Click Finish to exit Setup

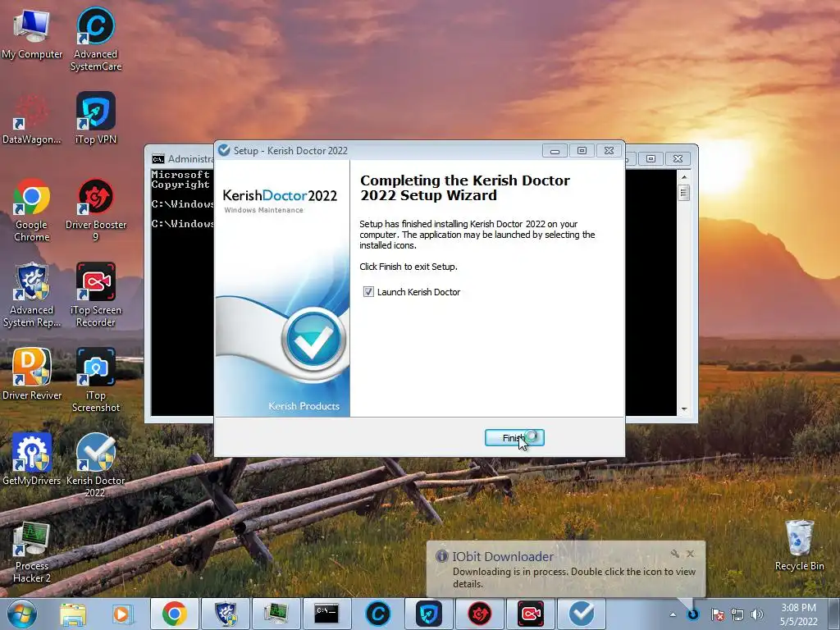[514, 438]
